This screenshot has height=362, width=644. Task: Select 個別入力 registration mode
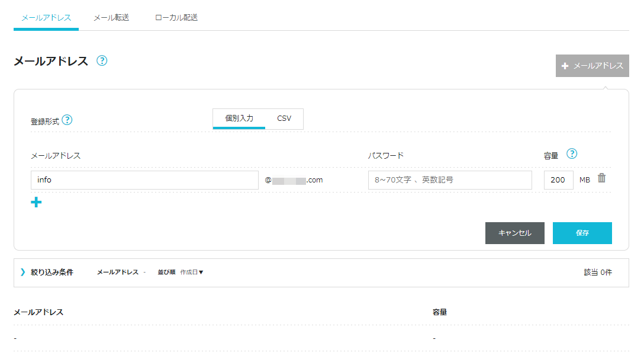click(239, 118)
